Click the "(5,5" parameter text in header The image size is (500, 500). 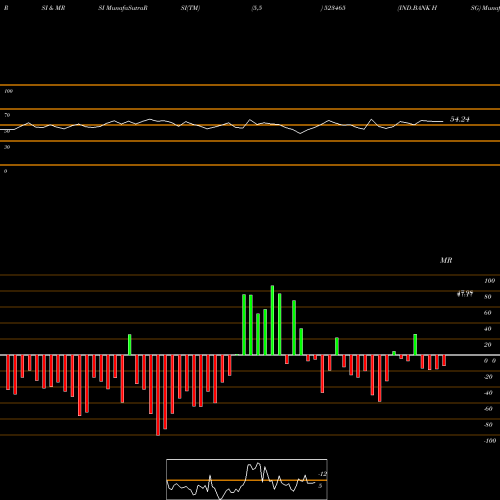(257, 8)
